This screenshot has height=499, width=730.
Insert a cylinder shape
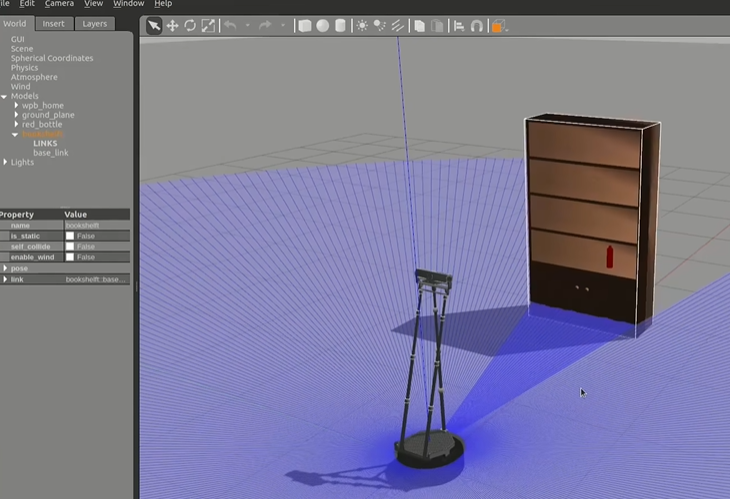click(x=340, y=26)
